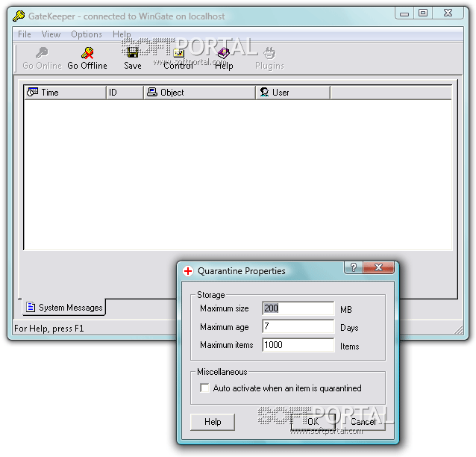This screenshot has height=457, width=476.
Task: Open the Control toolbar icon
Action: point(178,53)
